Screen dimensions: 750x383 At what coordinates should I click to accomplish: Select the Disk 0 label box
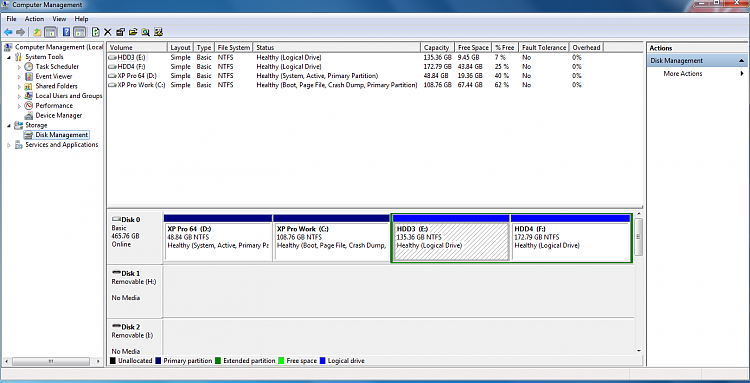[135, 238]
